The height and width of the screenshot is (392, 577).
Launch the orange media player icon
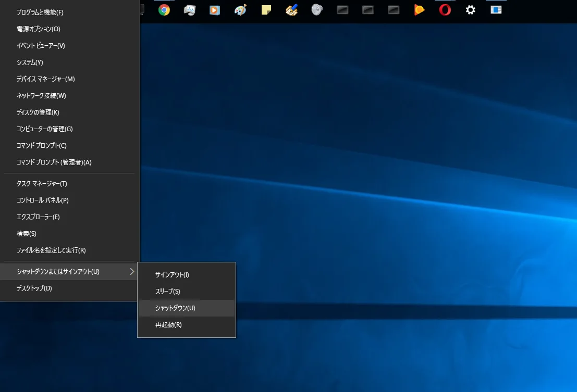pos(419,10)
